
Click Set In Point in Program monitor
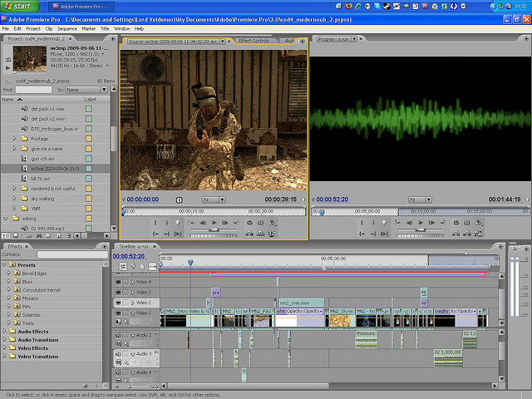coord(362,223)
